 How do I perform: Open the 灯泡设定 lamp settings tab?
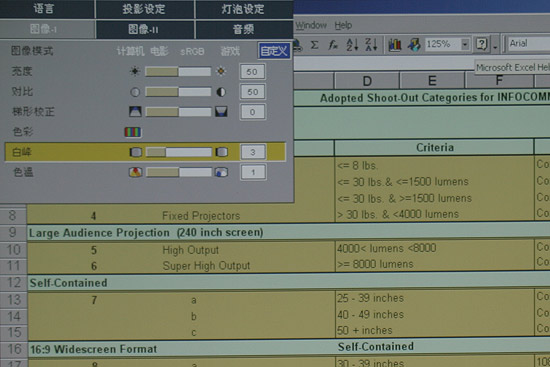(243, 9)
